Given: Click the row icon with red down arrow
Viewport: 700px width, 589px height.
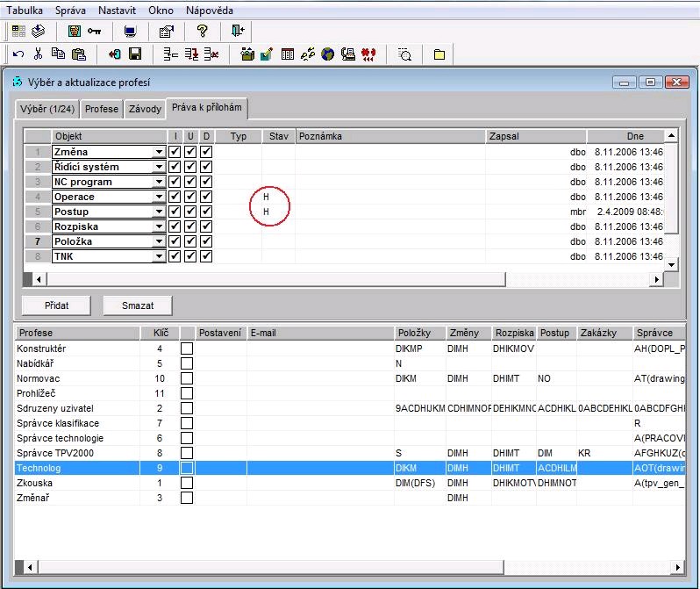Looking at the screenshot, I should (x=191, y=54).
